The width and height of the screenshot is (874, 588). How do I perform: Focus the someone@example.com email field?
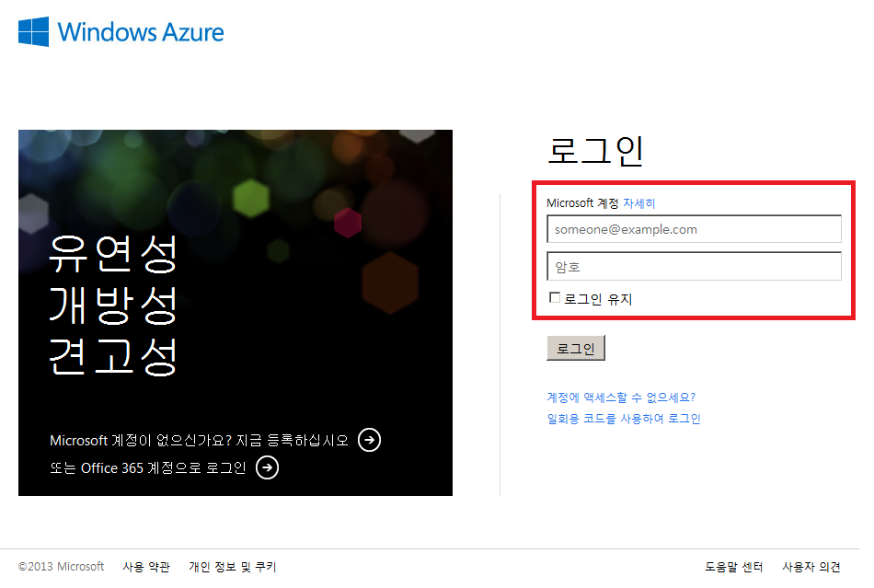click(694, 229)
